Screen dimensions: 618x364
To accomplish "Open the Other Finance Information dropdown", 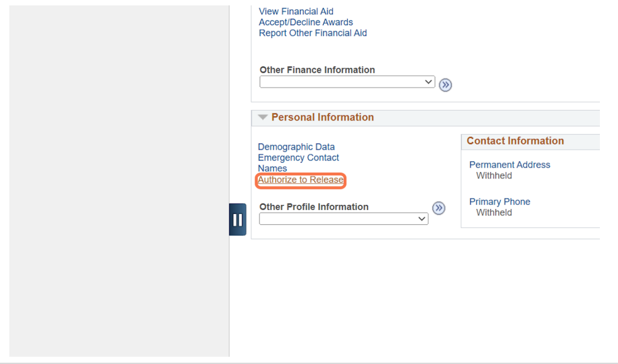I will [x=347, y=82].
